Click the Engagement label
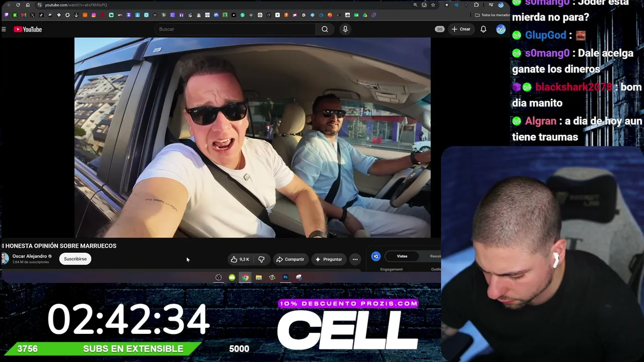644x362 pixels. click(x=391, y=269)
